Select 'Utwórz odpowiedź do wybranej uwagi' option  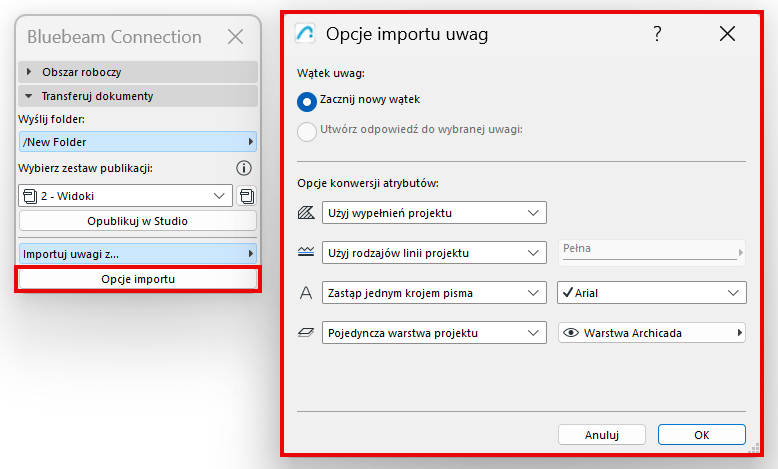307,129
